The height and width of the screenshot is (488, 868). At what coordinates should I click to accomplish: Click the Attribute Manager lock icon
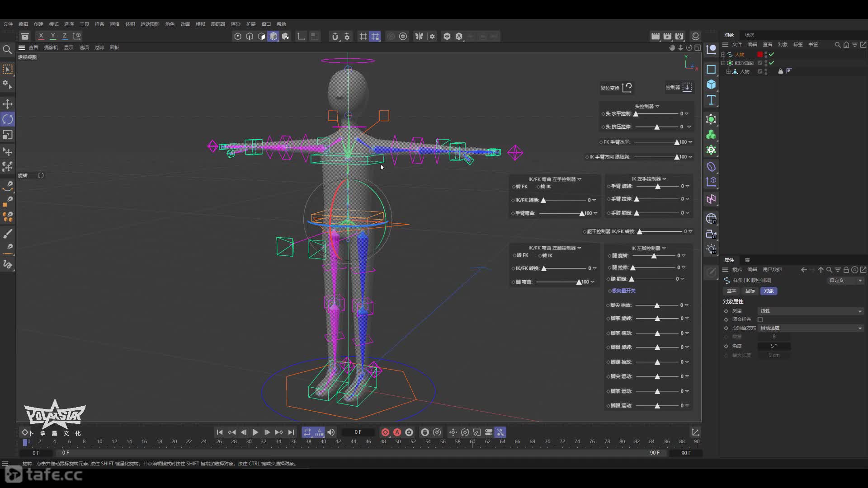846,270
